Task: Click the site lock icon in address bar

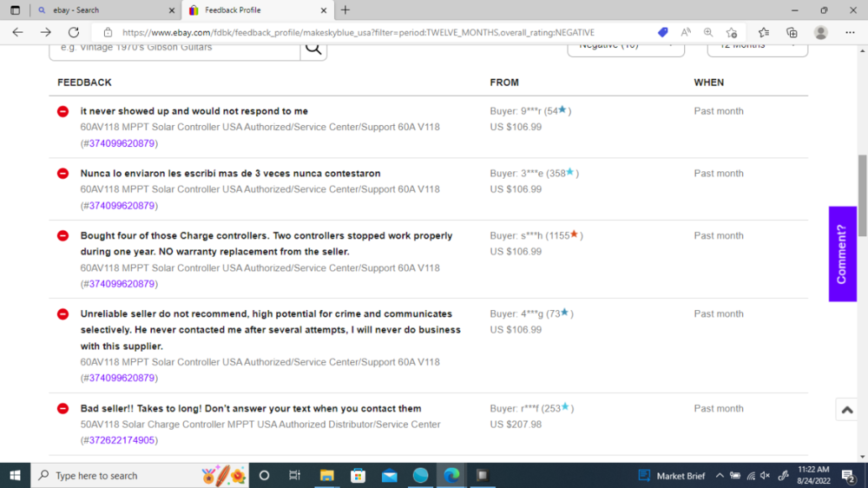Action: (108, 33)
